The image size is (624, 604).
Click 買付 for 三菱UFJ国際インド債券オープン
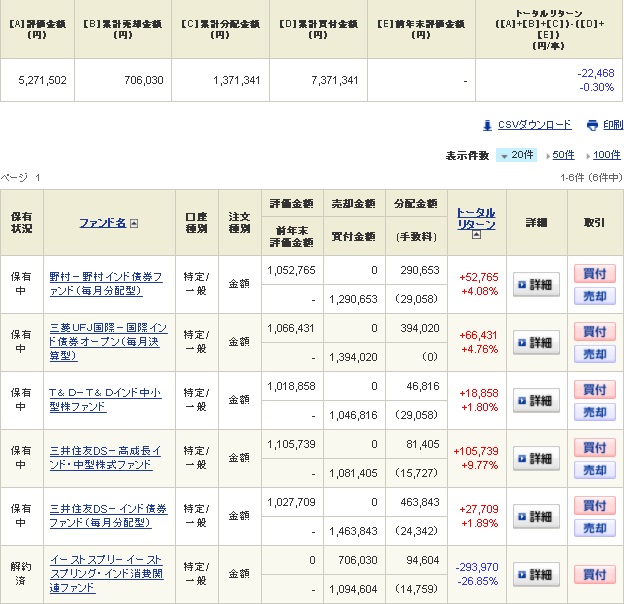[594, 331]
